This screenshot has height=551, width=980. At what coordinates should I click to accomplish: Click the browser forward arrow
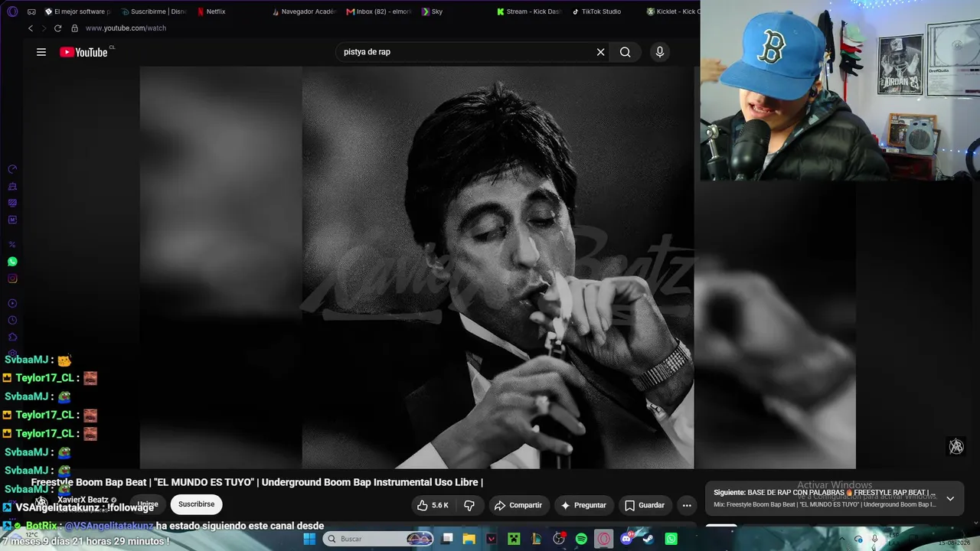pos(44,28)
